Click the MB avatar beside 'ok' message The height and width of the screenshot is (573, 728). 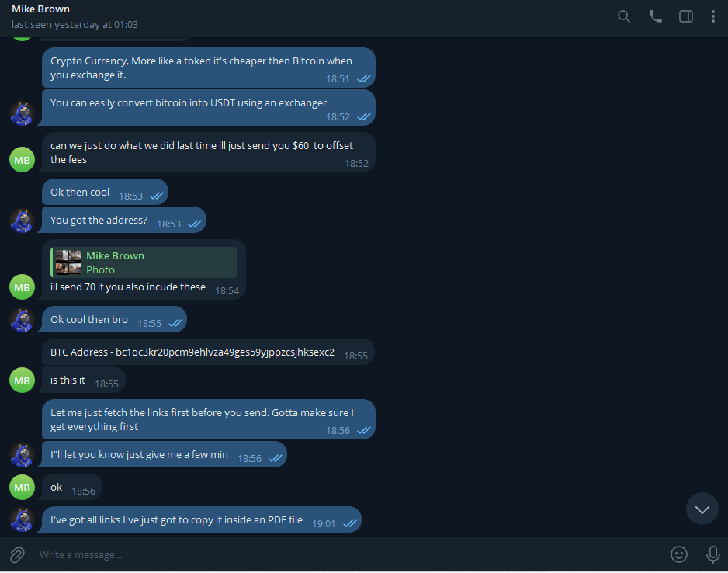click(x=22, y=488)
